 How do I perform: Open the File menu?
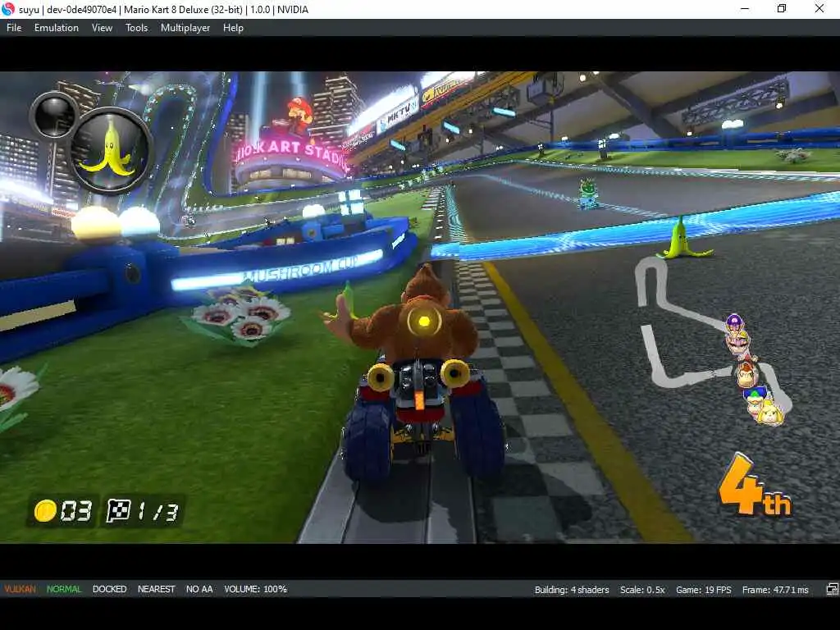[14, 28]
